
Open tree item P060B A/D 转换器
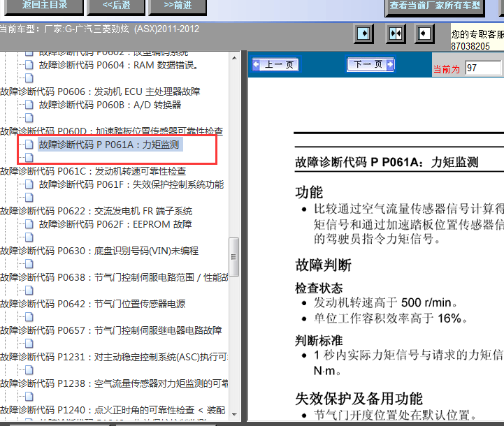[x=110, y=105]
